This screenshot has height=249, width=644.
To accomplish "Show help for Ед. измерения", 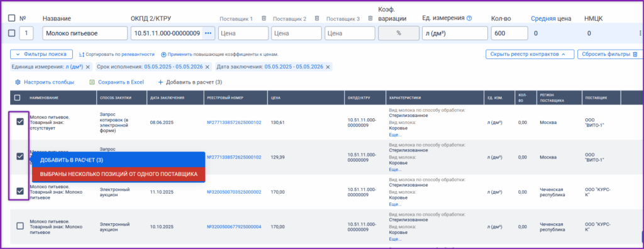I will 469,18.
